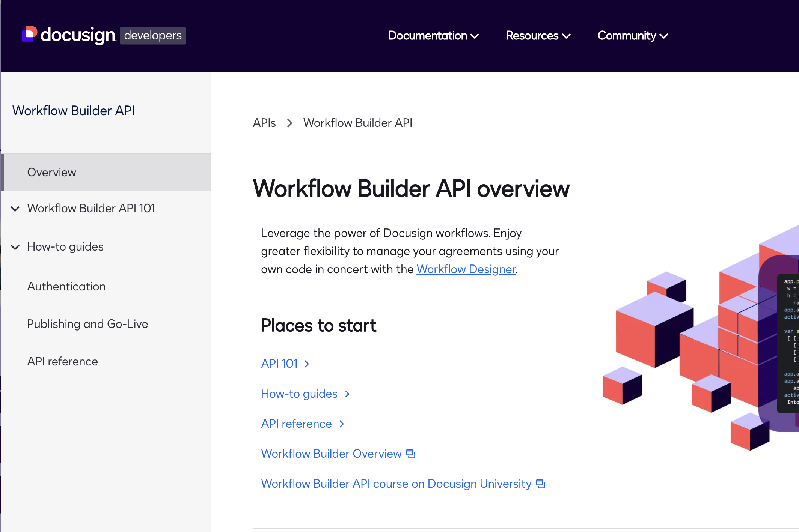
Task: Click the Places to start heading
Action: (318, 325)
